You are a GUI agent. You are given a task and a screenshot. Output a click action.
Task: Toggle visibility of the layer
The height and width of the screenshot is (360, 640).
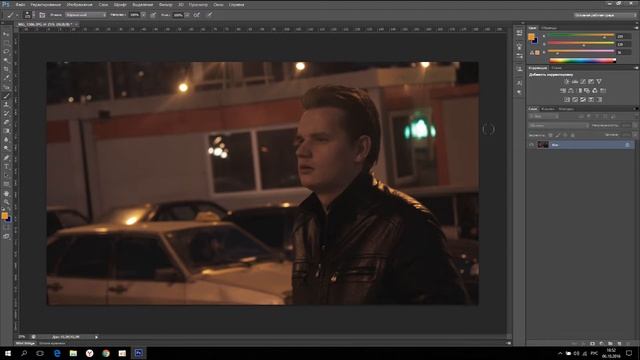(x=531, y=144)
